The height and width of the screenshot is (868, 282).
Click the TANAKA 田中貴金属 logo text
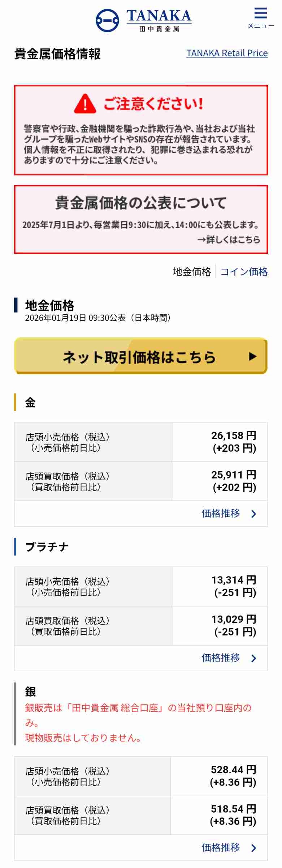(x=159, y=20)
